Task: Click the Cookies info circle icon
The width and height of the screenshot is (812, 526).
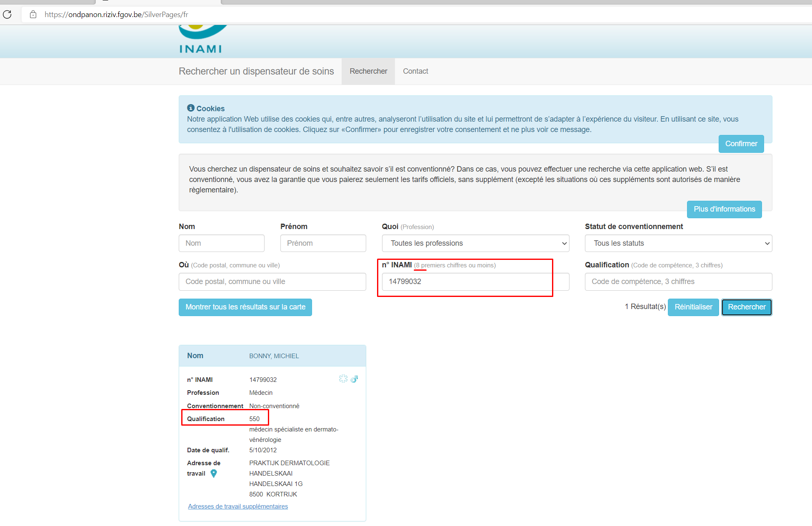Action: (191, 108)
